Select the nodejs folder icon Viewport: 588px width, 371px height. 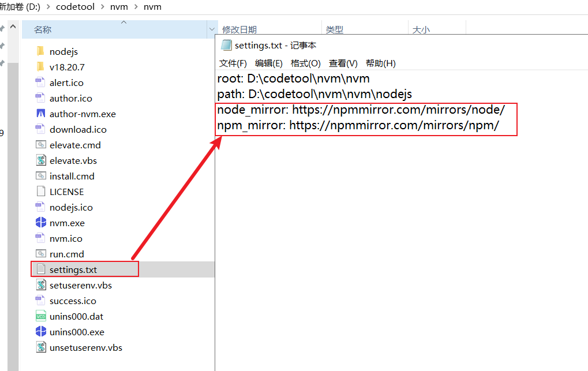click(x=40, y=51)
